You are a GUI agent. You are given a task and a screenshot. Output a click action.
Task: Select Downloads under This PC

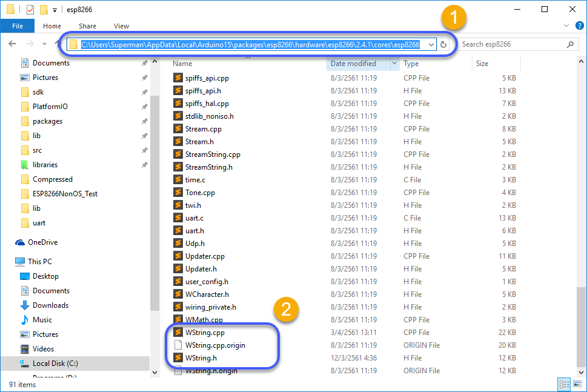tap(50, 305)
